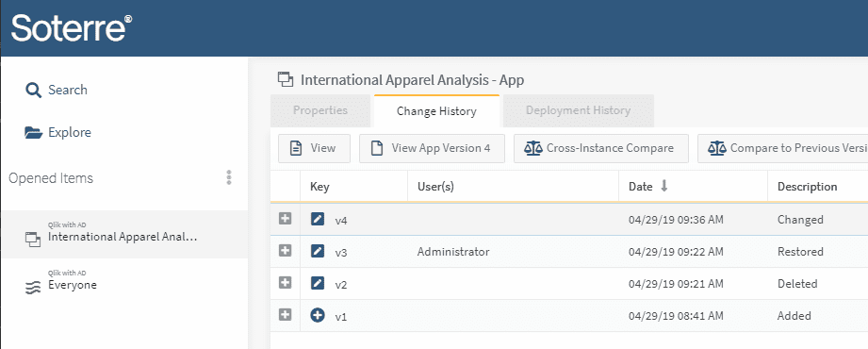The image size is (868, 349).
Task: Click the View button
Action: (x=314, y=148)
